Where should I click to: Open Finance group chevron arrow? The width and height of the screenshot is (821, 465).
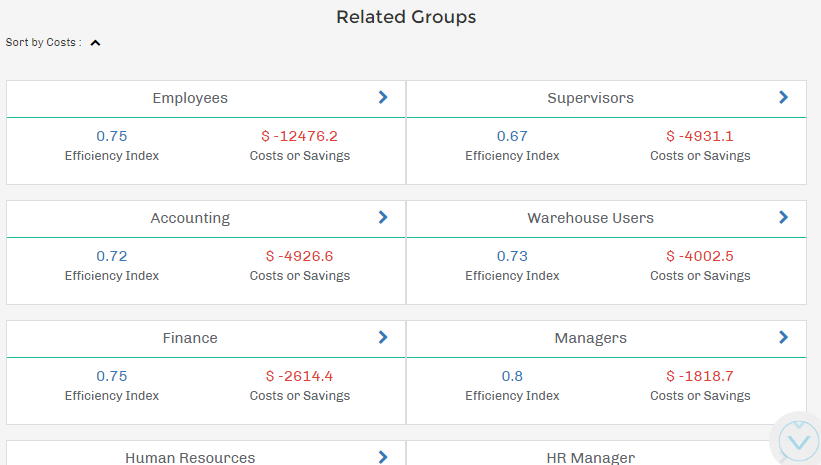(x=383, y=338)
